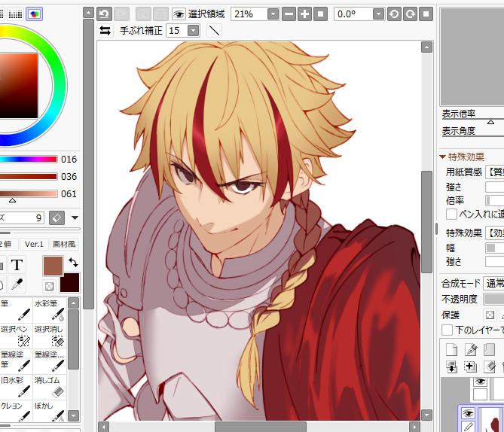The height and width of the screenshot is (432, 504).
Task: Create a new layer folder
Action: tap(490, 350)
